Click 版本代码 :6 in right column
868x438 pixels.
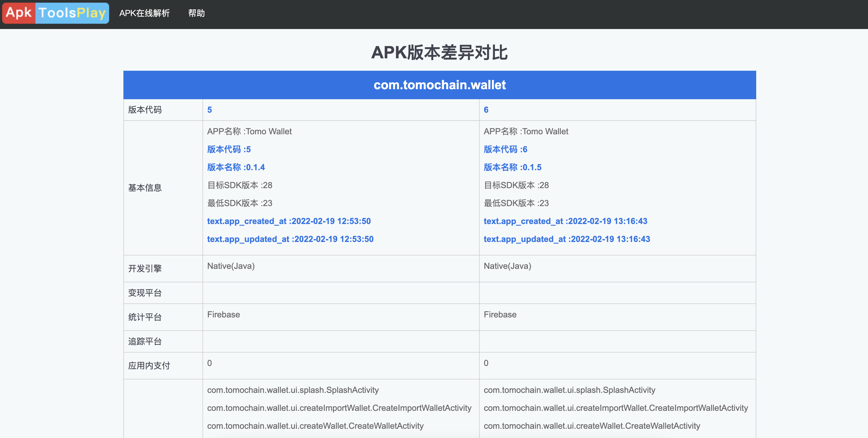pos(505,149)
